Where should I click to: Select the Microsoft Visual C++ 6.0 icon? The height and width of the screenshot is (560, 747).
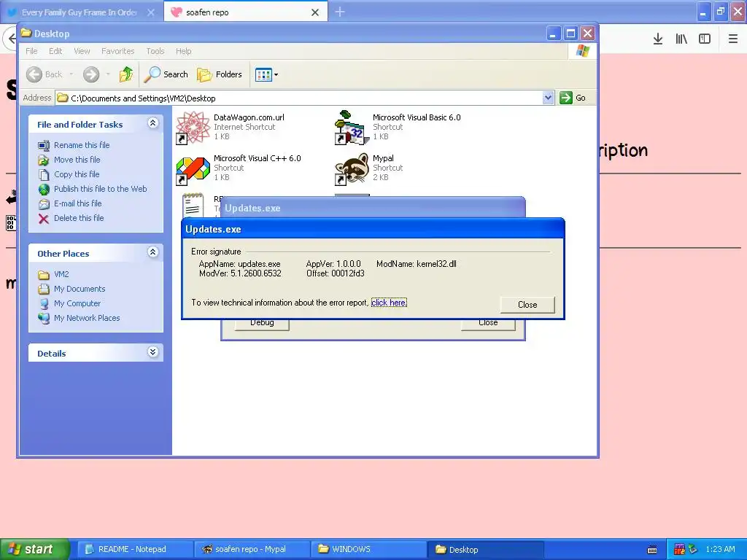(193, 169)
